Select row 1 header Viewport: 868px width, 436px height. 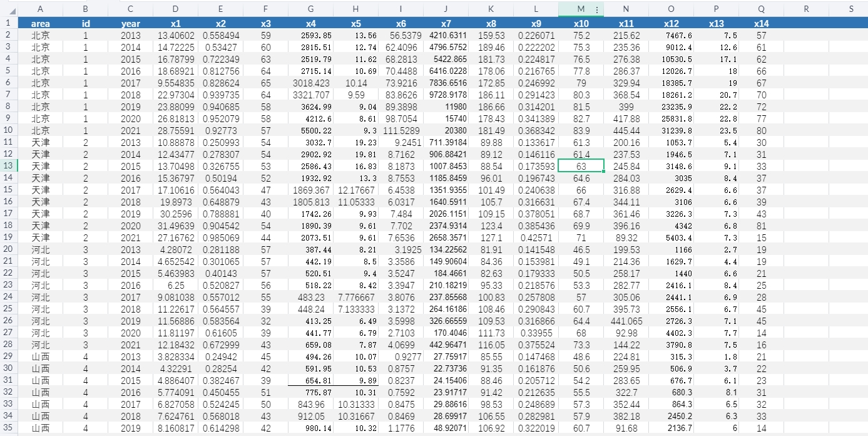coord(9,23)
